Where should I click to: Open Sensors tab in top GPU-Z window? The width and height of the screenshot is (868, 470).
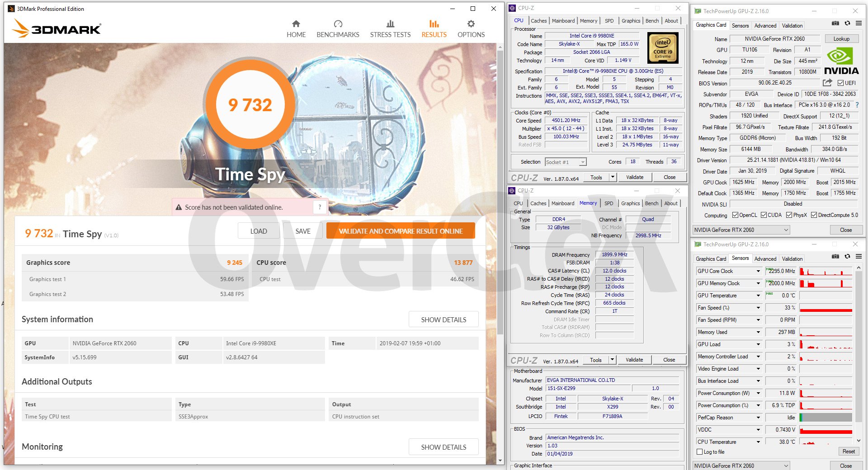tap(740, 26)
